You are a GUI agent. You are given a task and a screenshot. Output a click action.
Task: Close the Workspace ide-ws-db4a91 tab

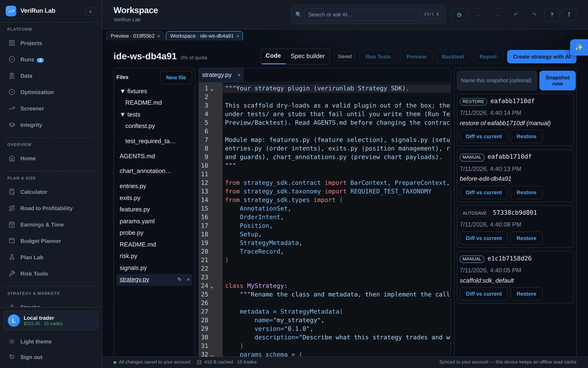238,36
